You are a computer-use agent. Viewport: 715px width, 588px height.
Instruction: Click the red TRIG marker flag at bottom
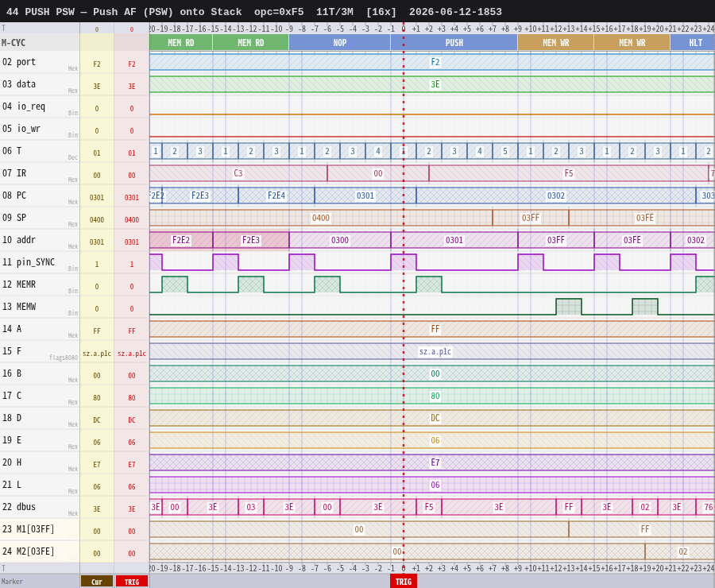coord(403,582)
